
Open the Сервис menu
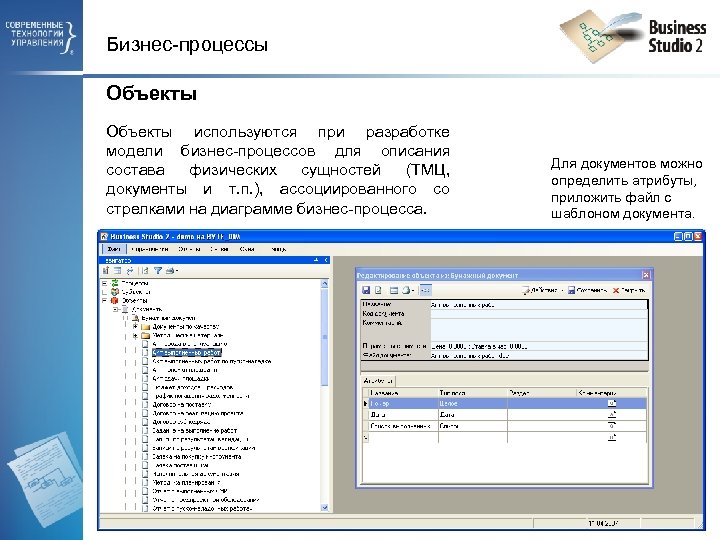point(219,249)
